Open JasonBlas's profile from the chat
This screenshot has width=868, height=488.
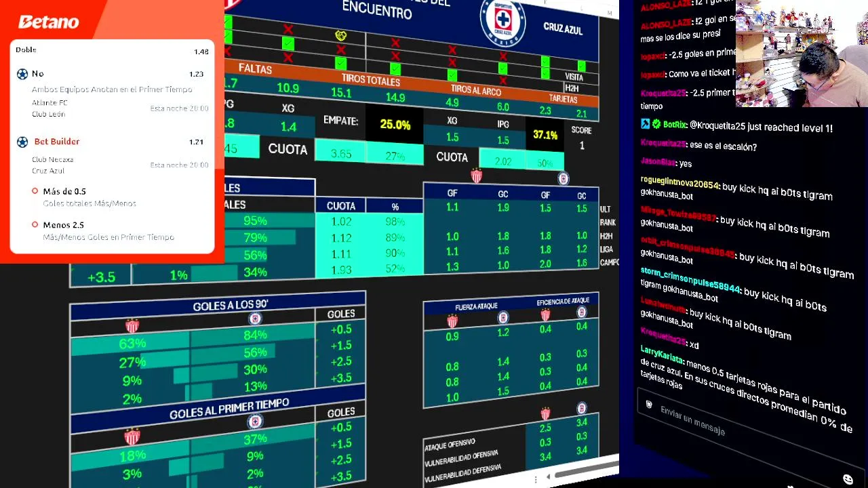(657, 162)
